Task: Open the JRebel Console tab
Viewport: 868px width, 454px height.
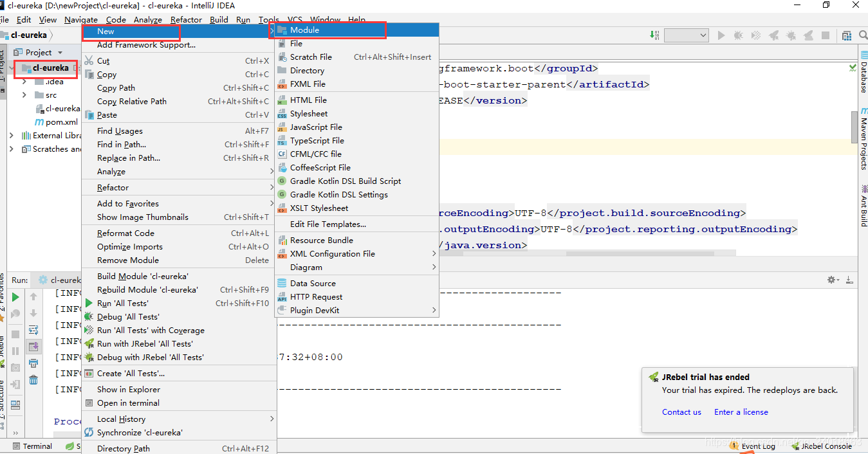Action: tap(822, 446)
